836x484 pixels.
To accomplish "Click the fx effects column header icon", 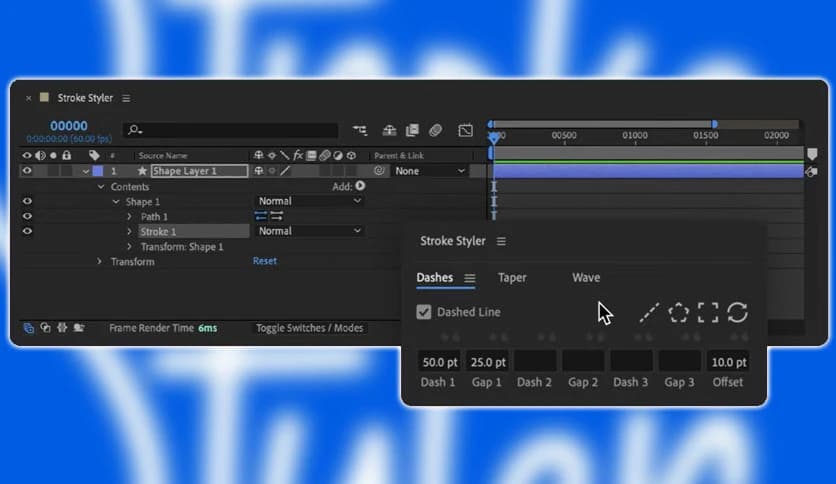I will point(298,155).
